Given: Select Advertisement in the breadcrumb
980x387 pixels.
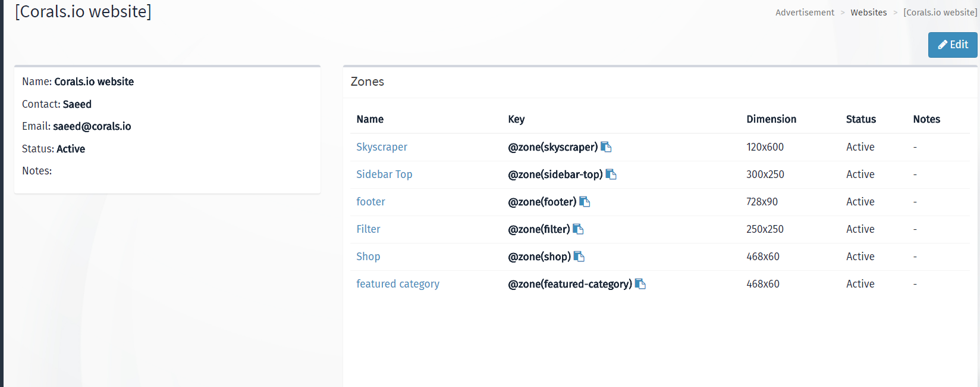Looking at the screenshot, I should 805,13.
